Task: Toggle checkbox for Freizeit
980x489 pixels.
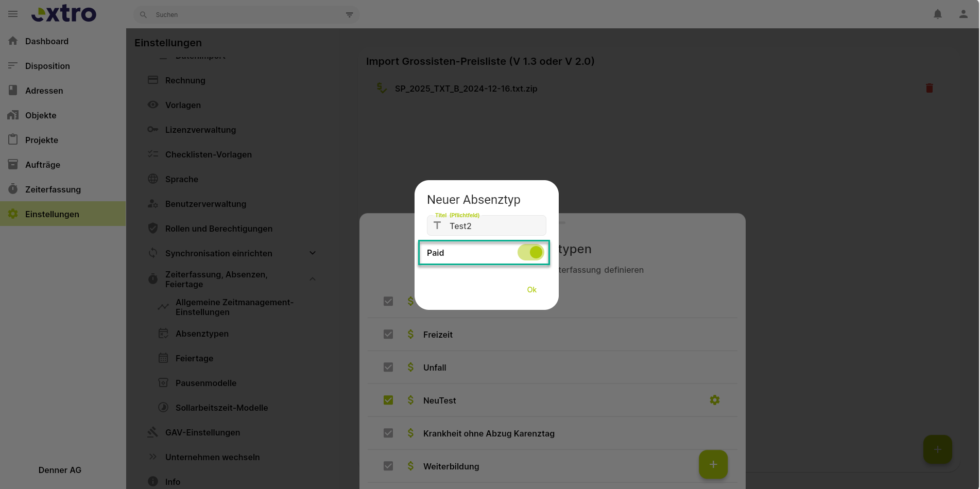Action: click(388, 334)
